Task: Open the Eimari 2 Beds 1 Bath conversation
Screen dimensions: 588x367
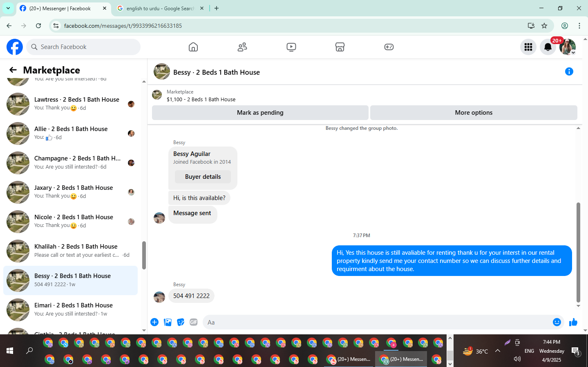Action: (70, 309)
